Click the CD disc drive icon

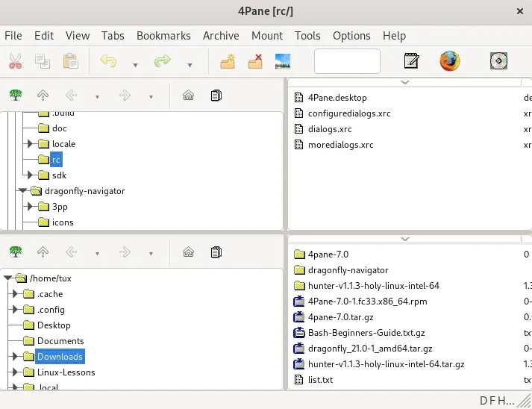(498, 61)
